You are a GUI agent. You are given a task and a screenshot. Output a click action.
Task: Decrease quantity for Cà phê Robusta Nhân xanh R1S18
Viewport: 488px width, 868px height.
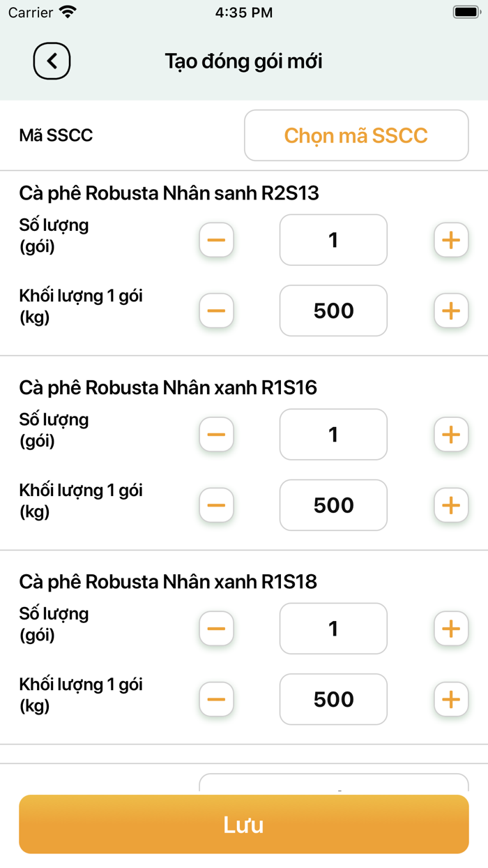coord(216,628)
